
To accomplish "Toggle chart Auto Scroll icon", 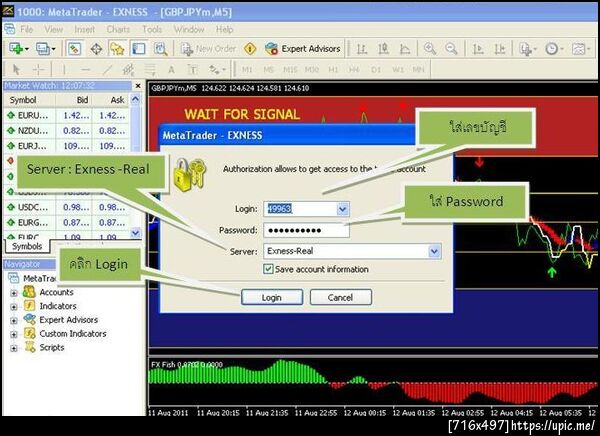I will coord(478,49).
